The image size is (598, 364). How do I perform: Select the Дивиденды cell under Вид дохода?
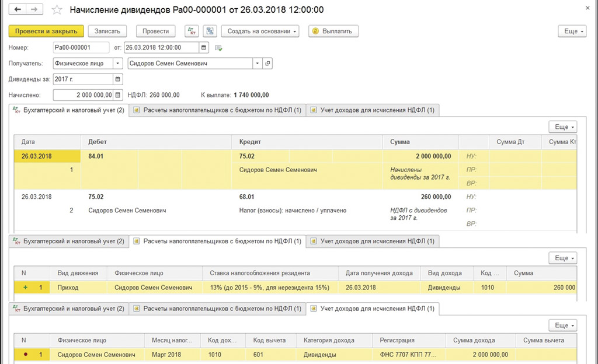[x=446, y=288]
